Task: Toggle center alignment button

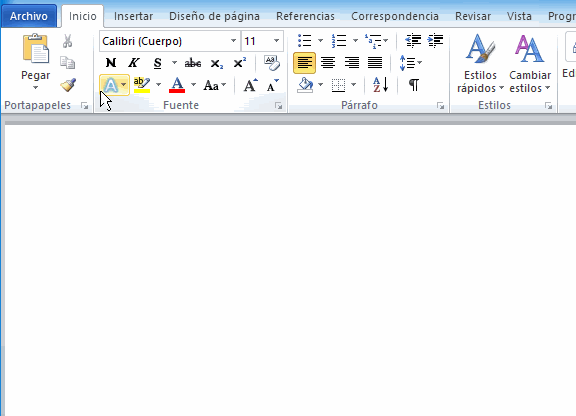Action: point(328,63)
